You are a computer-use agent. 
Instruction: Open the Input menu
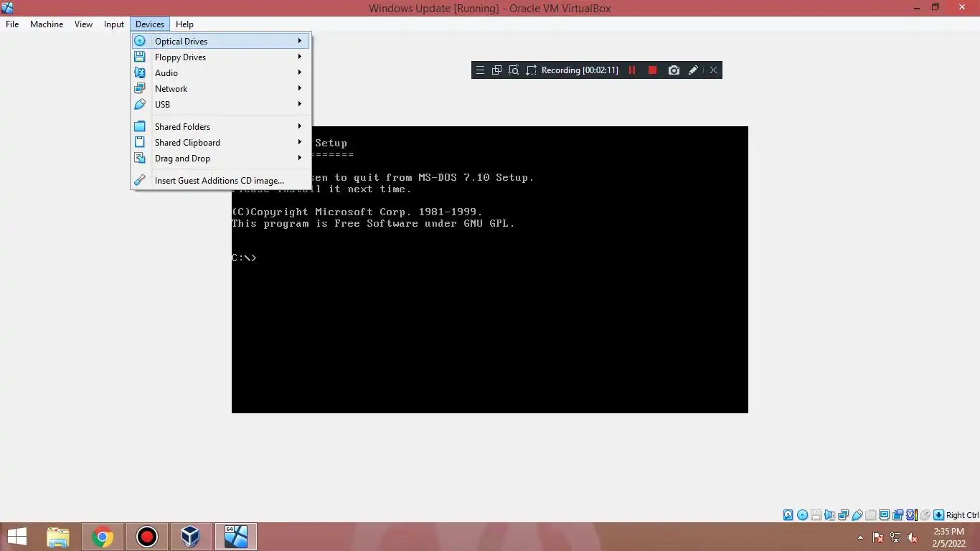pyautogui.click(x=114, y=24)
